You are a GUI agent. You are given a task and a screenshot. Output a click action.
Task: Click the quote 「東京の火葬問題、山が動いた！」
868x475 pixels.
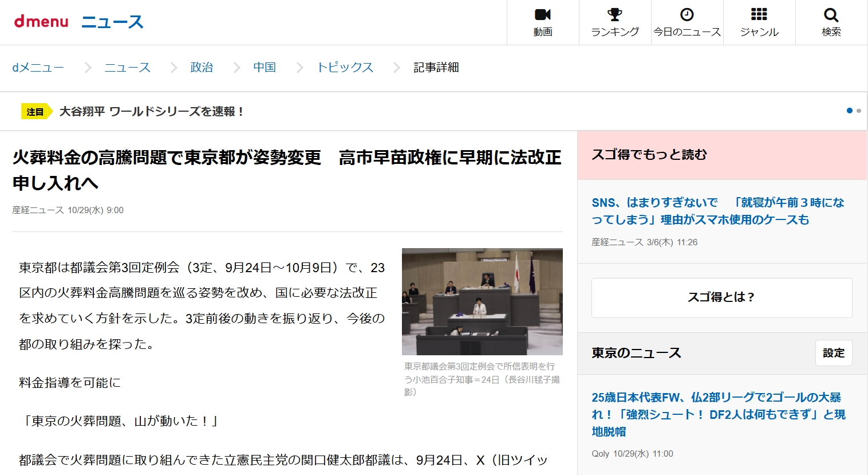[120, 421]
